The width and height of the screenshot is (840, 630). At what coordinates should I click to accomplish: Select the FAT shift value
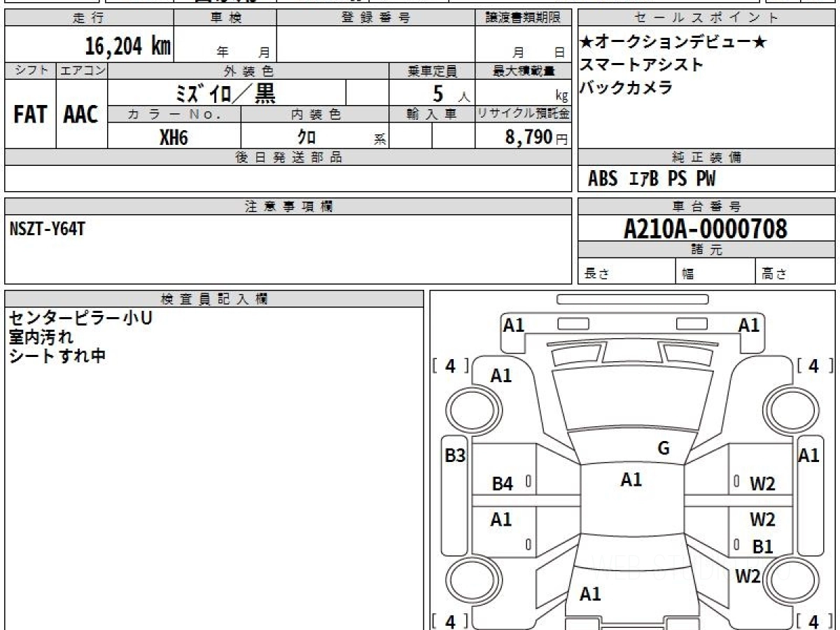(30, 114)
